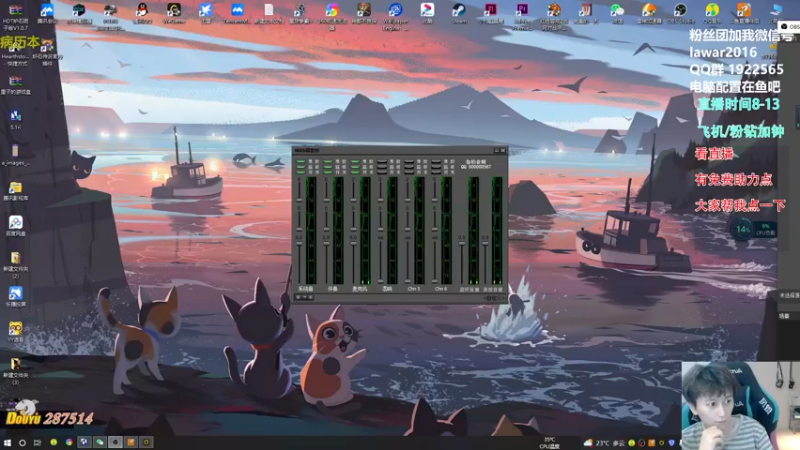Enable the top unlit switch above Chn 5
The height and width of the screenshot is (450, 800).
click(409, 161)
